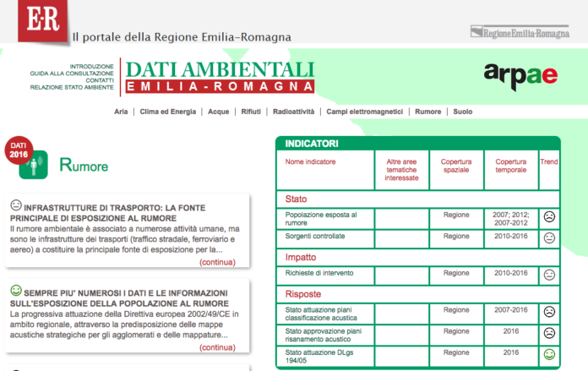Click the Impatto section heading in table
588x371 pixels.
click(x=301, y=257)
